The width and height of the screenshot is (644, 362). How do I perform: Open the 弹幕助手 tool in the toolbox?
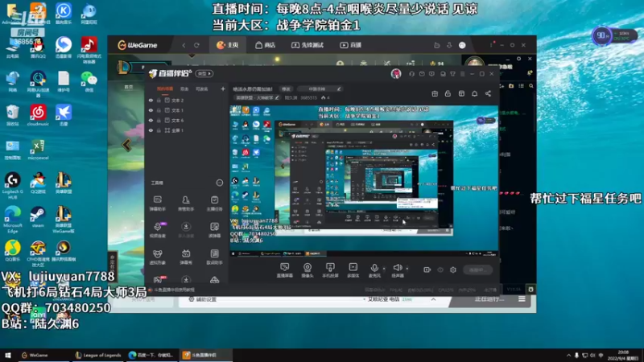tap(157, 204)
